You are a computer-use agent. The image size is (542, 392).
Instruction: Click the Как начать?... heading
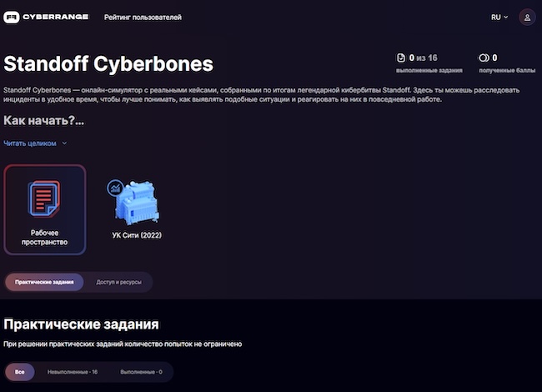point(43,121)
